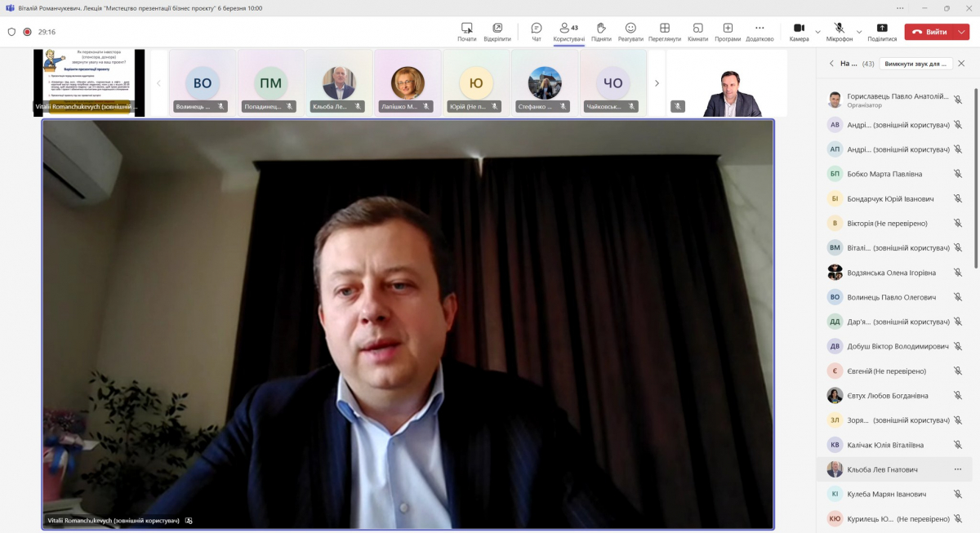
Task: Open the Чат (Chat) panel
Action: pos(537,31)
